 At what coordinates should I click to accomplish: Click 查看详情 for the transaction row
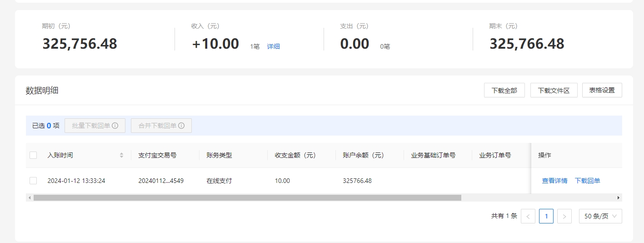[554, 181]
